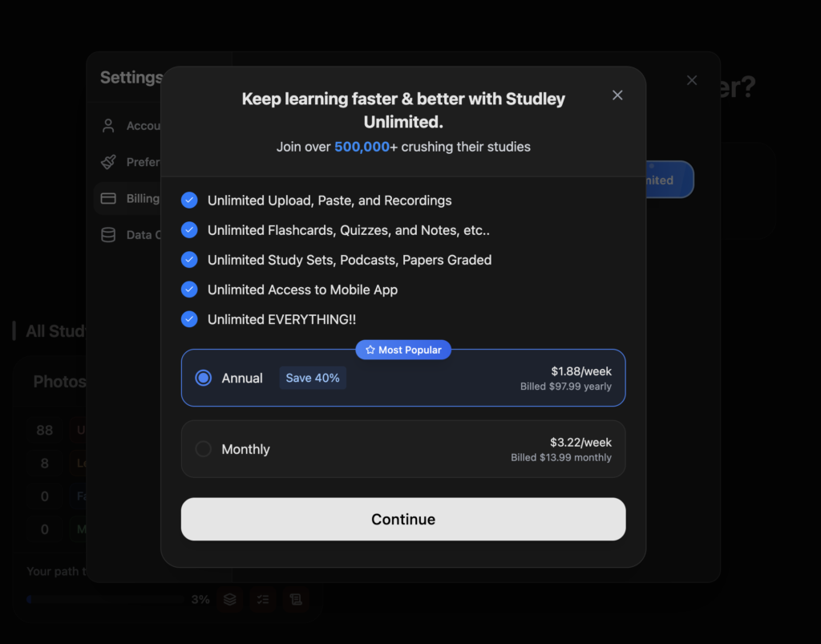This screenshot has width=821, height=644.
Task: Click the checkmark beside Unlimited EVERYTHING
Action: point(189,319)
